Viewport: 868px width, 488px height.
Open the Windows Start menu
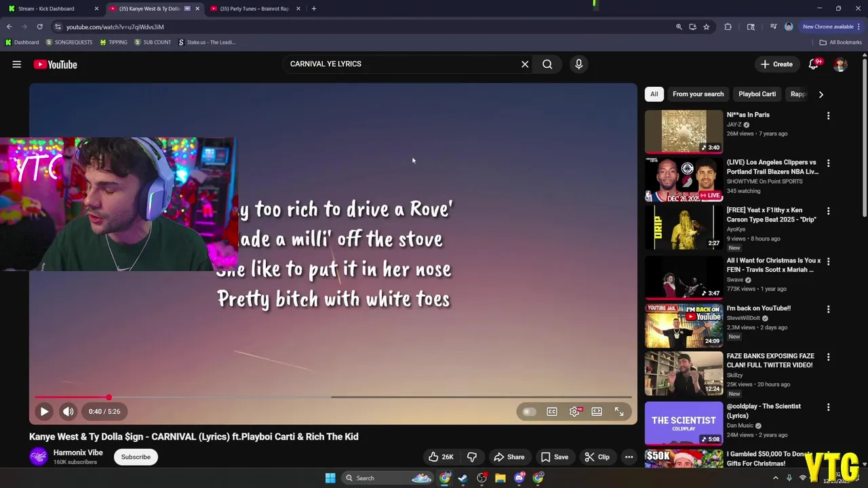pos(330,478)
